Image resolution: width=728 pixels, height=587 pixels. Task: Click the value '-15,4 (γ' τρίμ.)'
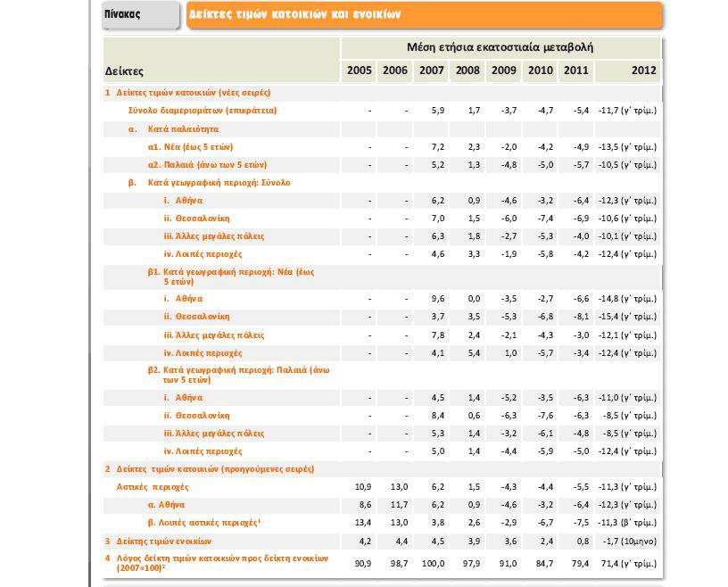[627, 317]
